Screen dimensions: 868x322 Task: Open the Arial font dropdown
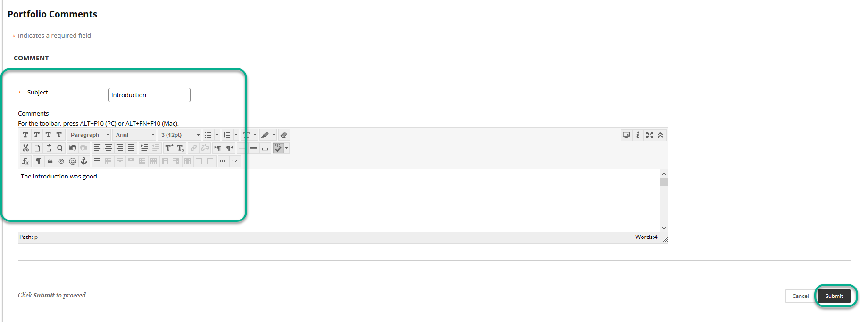coord(135,135)
